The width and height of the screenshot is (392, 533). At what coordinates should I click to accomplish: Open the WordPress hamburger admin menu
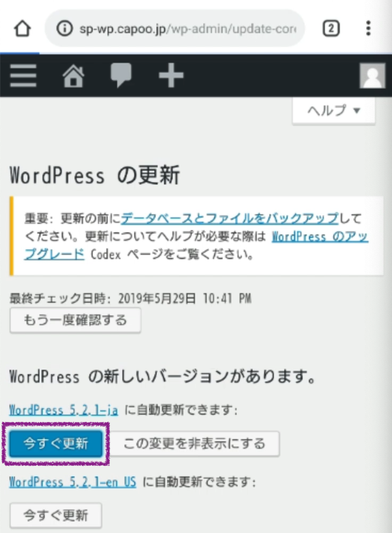[x=23, y=76]
